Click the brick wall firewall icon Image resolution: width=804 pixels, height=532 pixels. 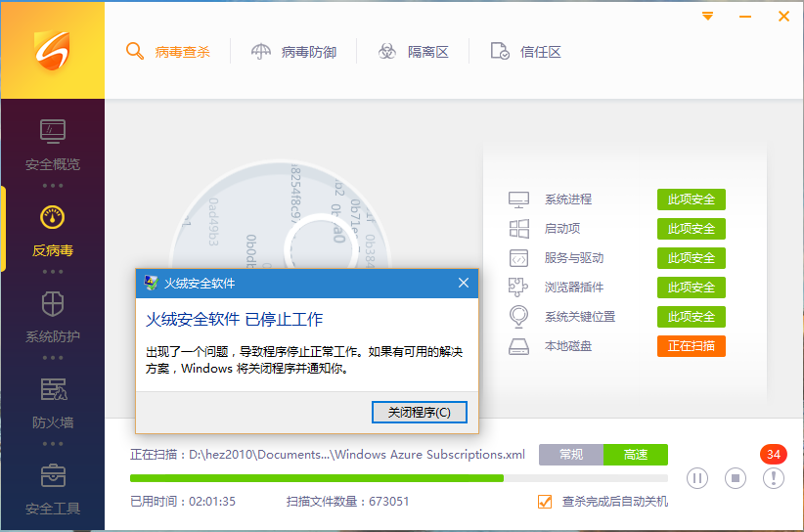[54, 389]
